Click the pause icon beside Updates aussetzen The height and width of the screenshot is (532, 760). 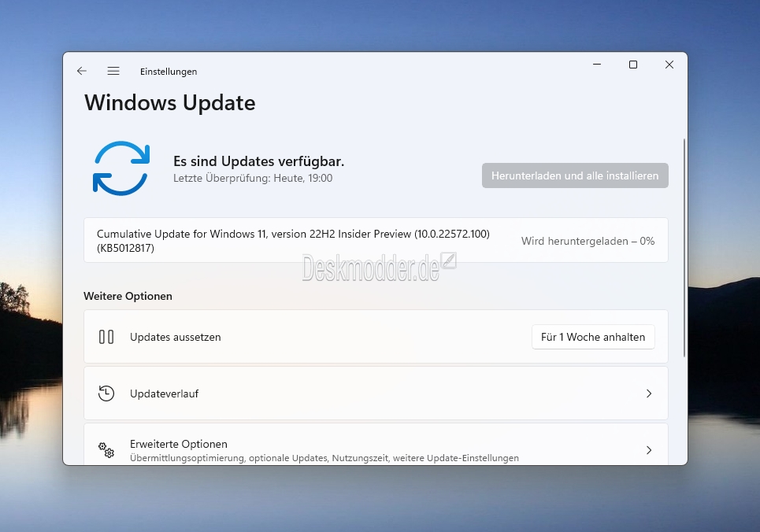tap(106, 337)
